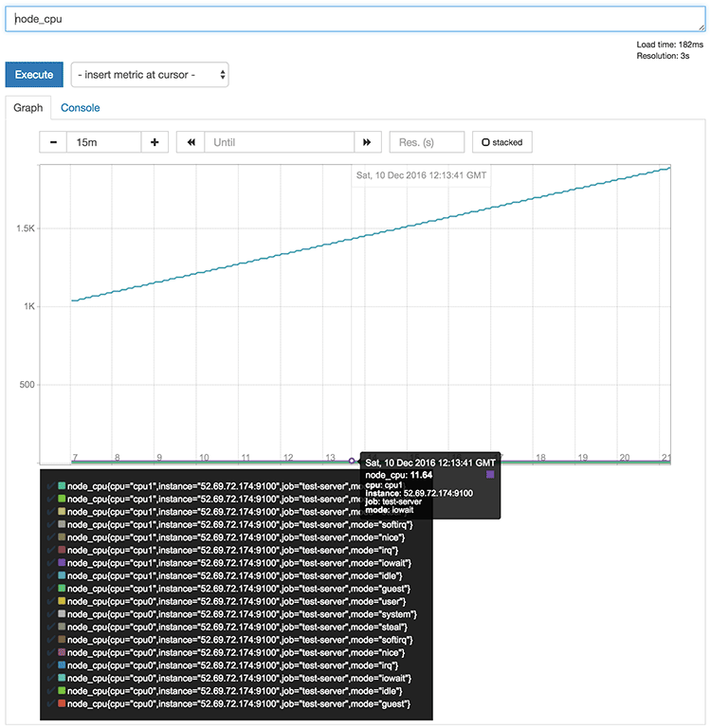Click the 500 y-axis label
This screenshot has width=711, height=728.
click(27, 385)
